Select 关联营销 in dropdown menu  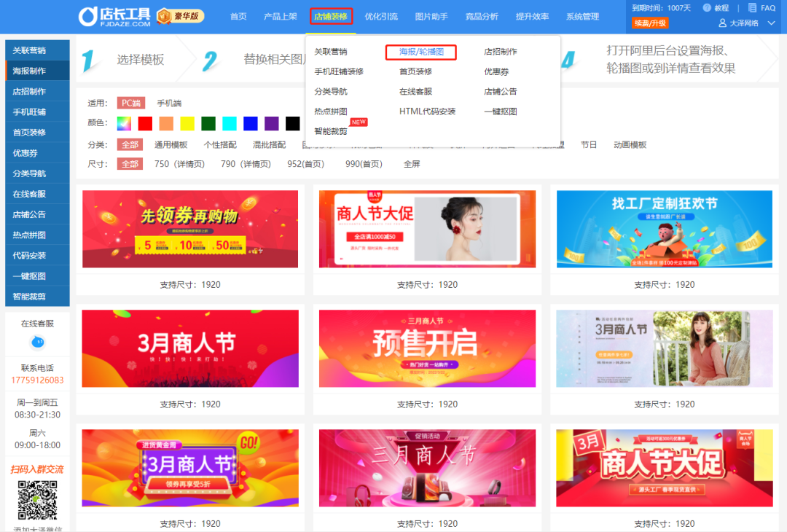click(x=331, y=52)
